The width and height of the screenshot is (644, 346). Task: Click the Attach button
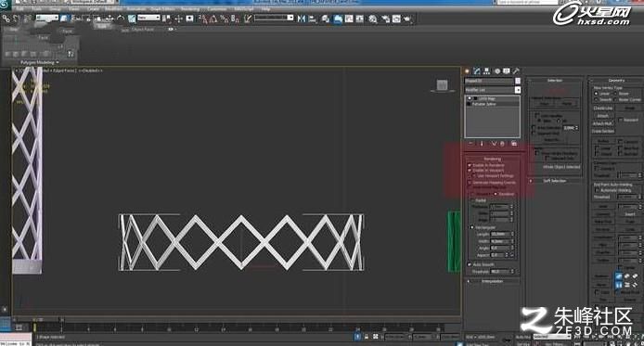[603, 116]
